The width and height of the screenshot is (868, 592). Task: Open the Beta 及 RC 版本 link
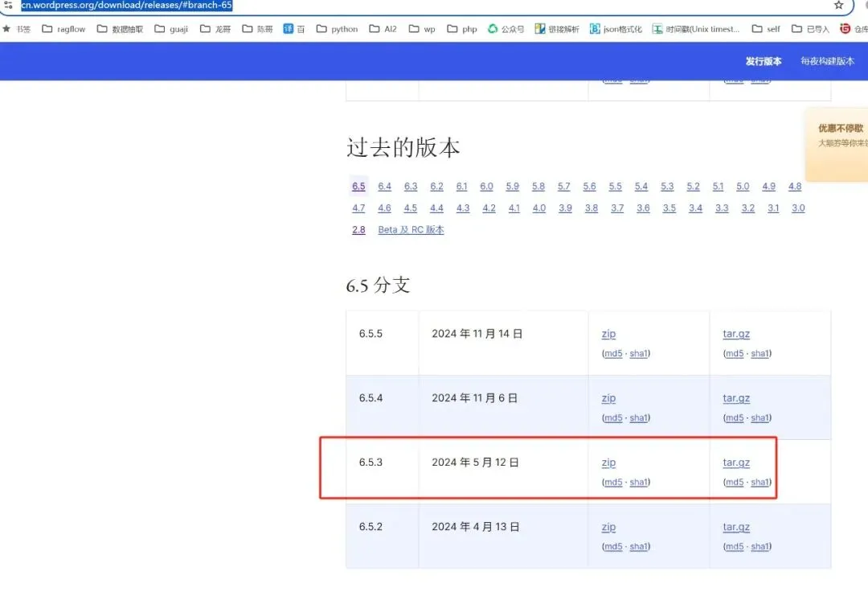point(411,230)
